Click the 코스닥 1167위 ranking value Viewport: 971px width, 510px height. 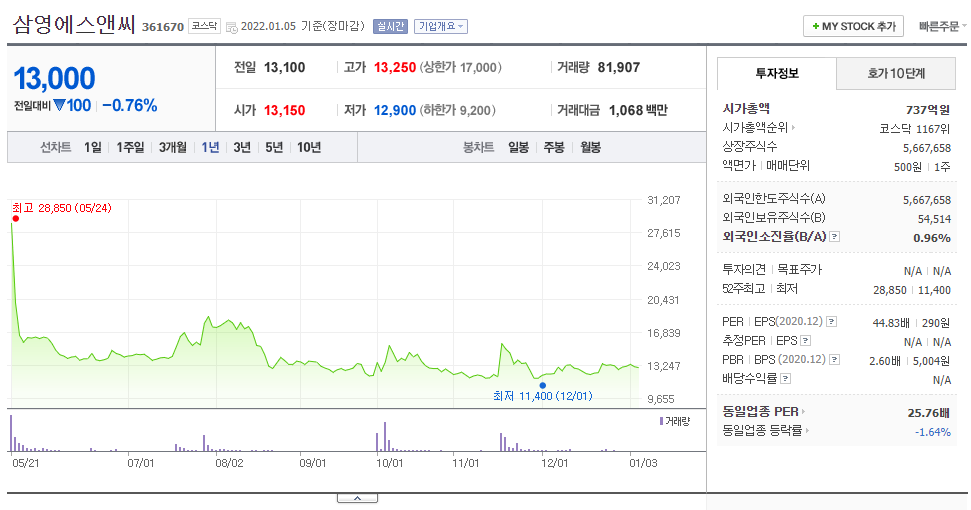915,129
